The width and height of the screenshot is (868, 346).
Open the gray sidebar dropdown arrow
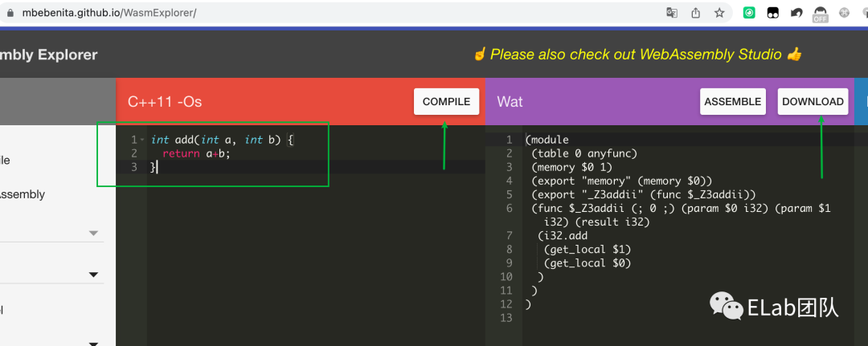[93, 234]
